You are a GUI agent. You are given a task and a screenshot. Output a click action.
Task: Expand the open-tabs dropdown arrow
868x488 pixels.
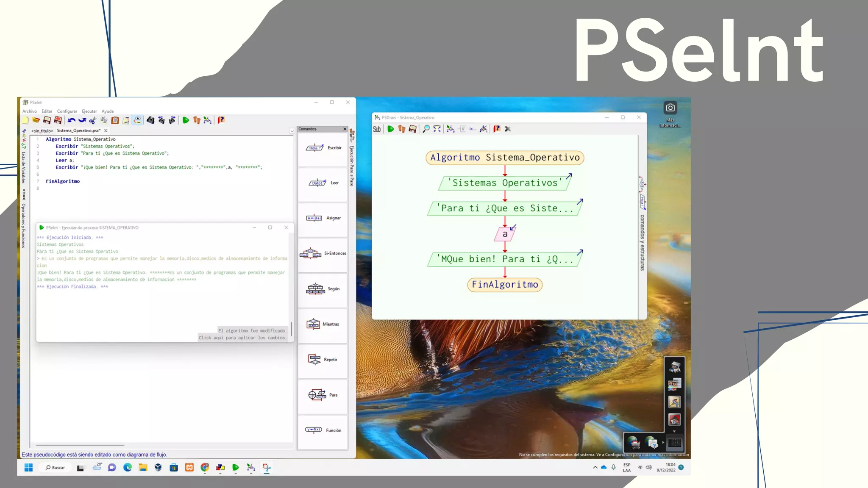tap(292, 131)
